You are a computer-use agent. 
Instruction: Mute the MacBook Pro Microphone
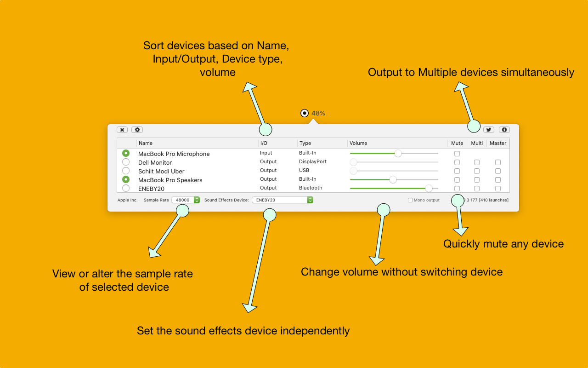click(x=457, y=154)
